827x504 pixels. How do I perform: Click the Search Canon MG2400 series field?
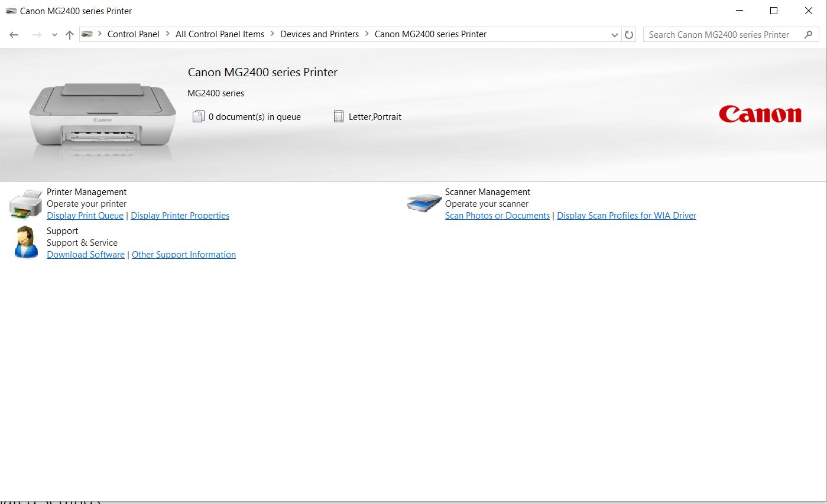coord(719,35)
